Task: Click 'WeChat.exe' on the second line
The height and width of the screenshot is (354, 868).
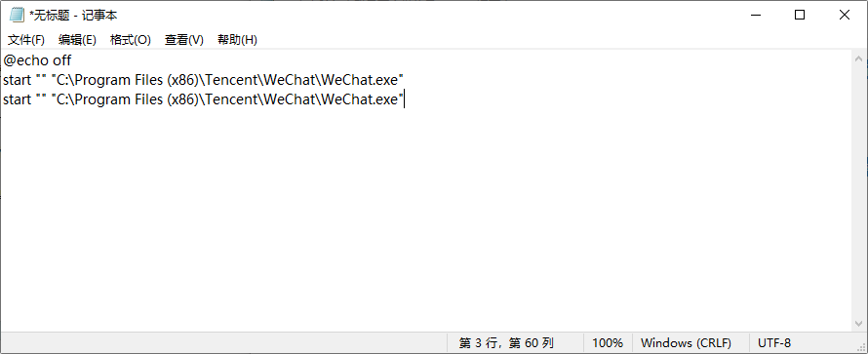Action: [359, 80]
